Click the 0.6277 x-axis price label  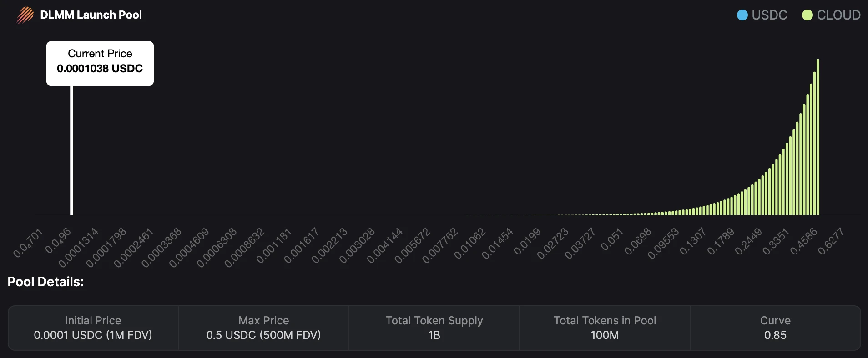(831, 241)
